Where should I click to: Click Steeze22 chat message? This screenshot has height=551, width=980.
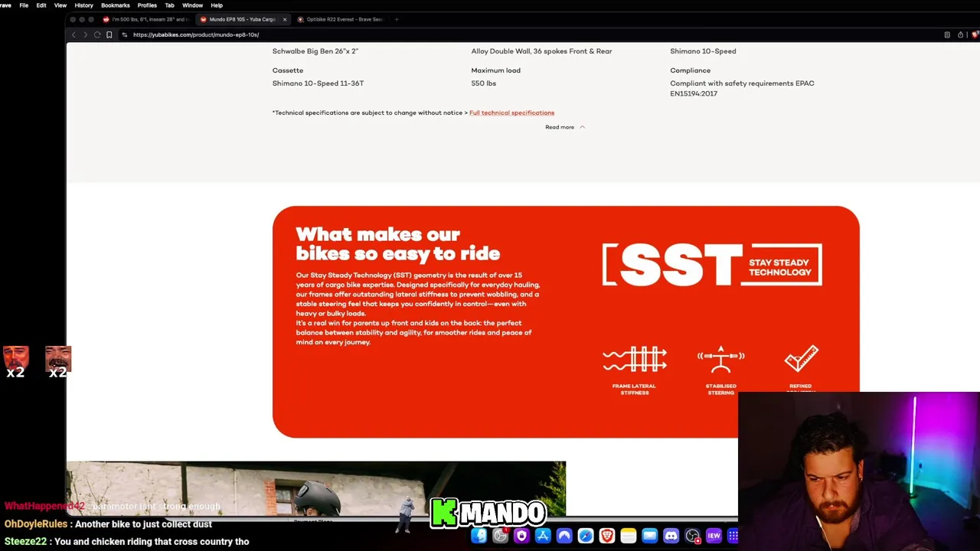tap(127, 541)
